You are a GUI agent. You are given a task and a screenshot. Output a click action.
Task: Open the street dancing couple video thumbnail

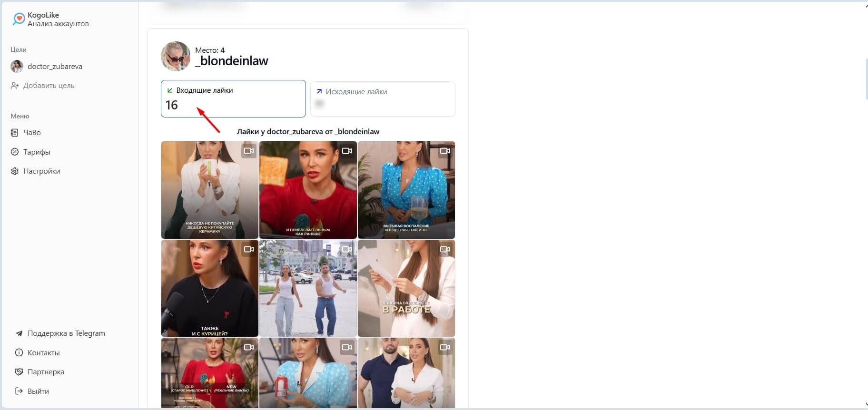coord(308,288)
